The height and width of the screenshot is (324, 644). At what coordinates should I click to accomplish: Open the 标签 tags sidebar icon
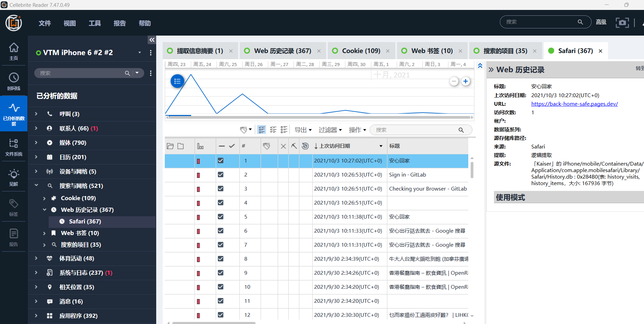coord(14,207)
